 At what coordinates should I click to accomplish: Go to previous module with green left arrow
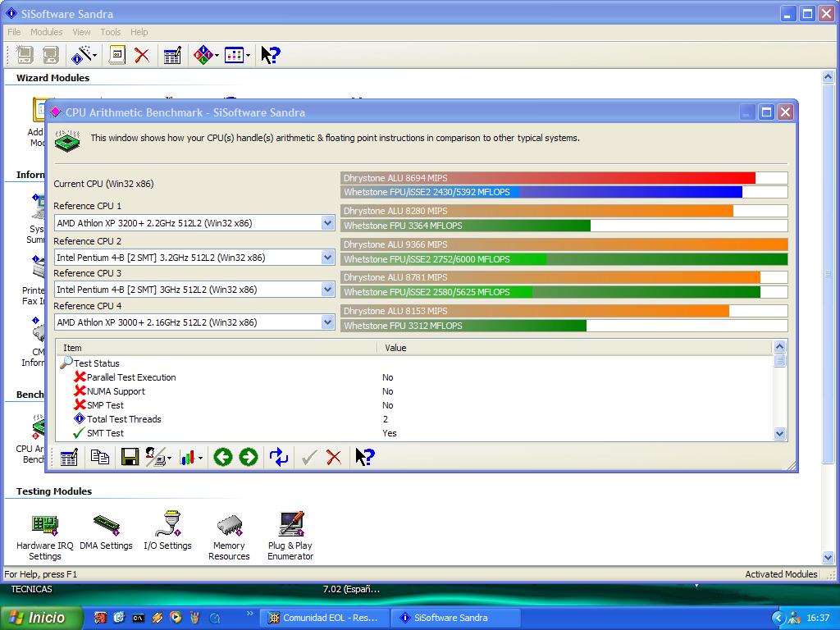[x=223, y=457]
